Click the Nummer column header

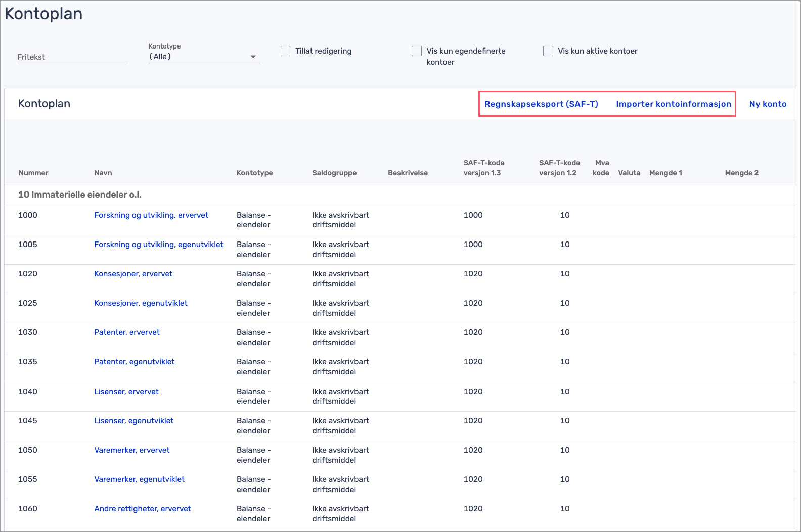pyautogui.click(x=33, y=173)
